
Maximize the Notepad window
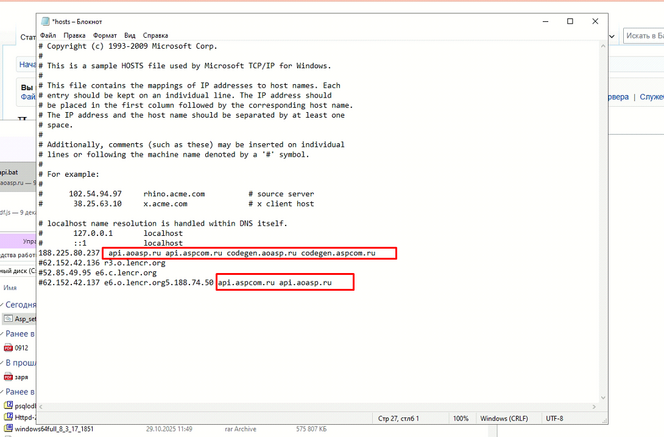point(570,21)
